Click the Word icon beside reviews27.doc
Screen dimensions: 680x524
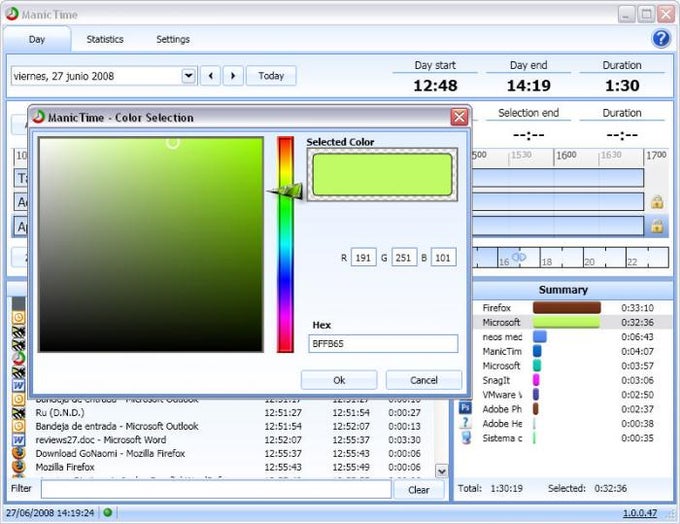[18, 440]
